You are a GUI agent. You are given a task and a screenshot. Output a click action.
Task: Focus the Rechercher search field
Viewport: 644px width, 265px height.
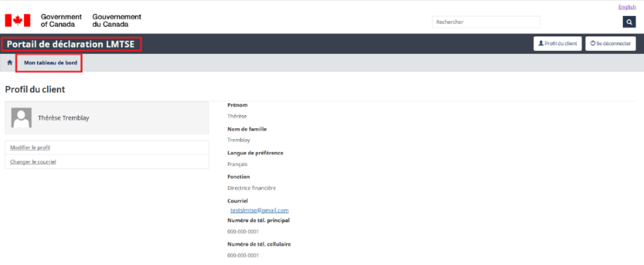pos(486,22)
